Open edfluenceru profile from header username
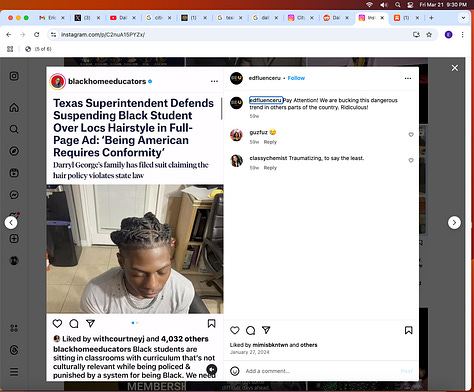This screenshot has height=392, width=474. [x=265, y=78]
